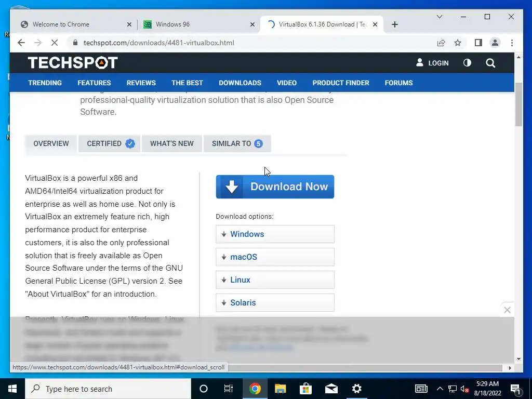Image resolution: width=532 pixels, height=399 pixels.
Task: Toggle the dark mode contrast icon
Action: (x=467, y=63)
